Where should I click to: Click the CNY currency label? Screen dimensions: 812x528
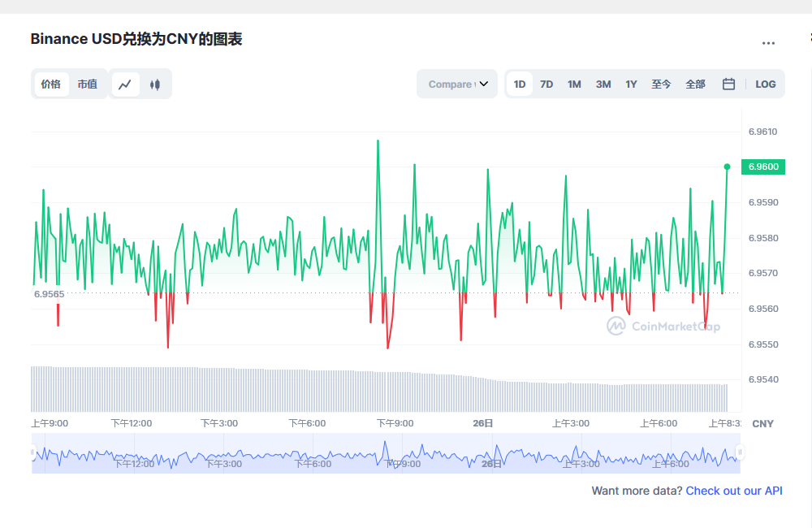[762, 424]
